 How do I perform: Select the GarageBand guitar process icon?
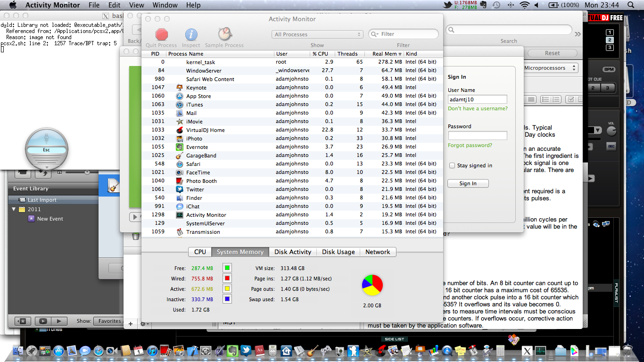point(180,156)
